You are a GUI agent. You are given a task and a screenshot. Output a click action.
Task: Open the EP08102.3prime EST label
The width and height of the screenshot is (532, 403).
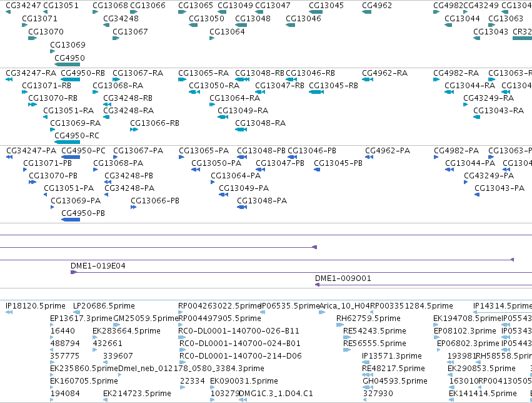click(465, 331)
